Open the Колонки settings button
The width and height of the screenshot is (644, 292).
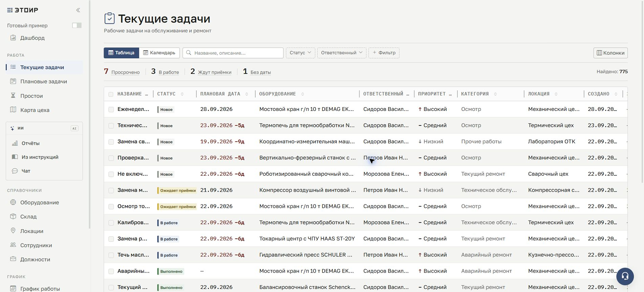[x=610, y=53]
